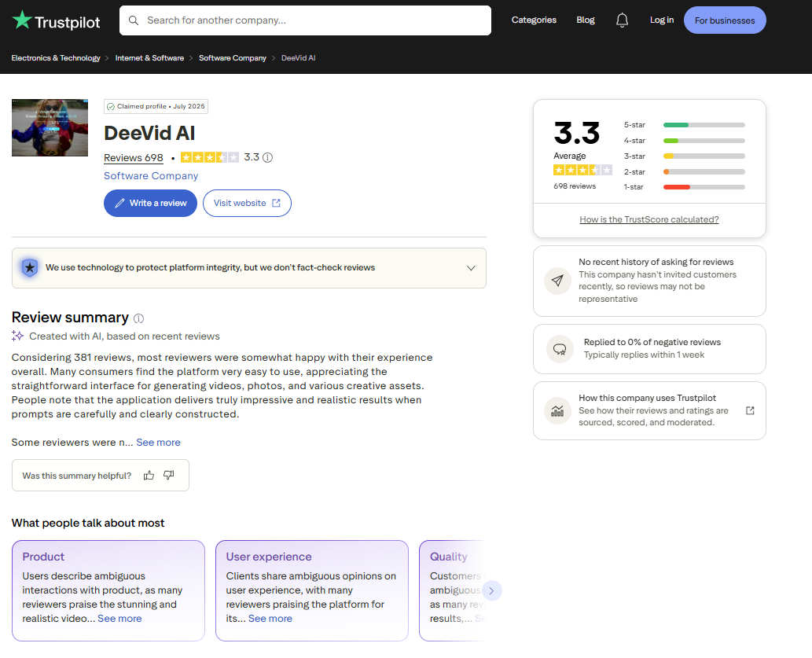Click the Visit website button

point(247,203)
